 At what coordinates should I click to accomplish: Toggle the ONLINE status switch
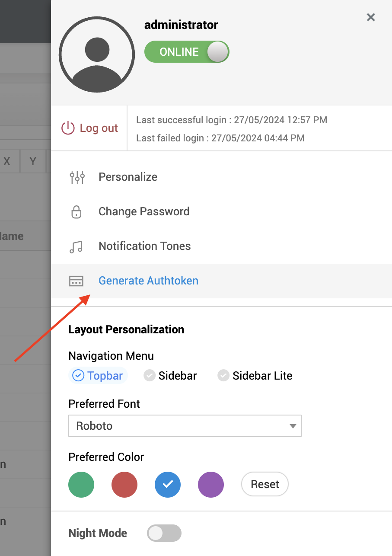point(187,51)
